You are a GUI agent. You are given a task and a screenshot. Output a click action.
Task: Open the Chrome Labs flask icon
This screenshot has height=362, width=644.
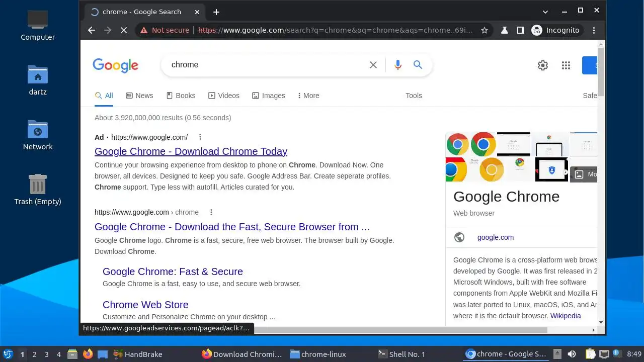coord(504,30)
